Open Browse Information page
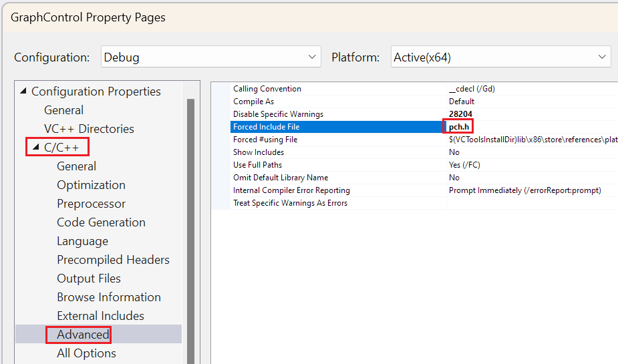Viewport: 618px width, 364px height. tap(108, 297)
